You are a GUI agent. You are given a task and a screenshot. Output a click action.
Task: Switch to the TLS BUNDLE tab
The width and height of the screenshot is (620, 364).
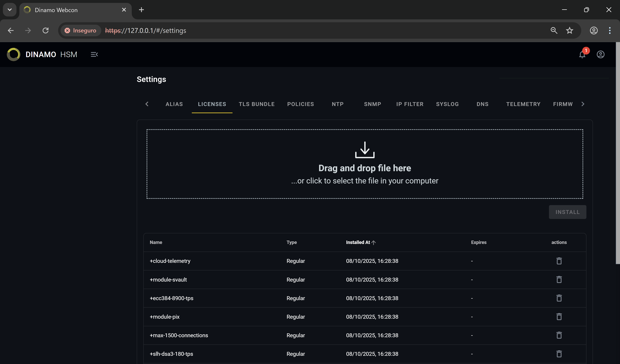click(257, 104)
